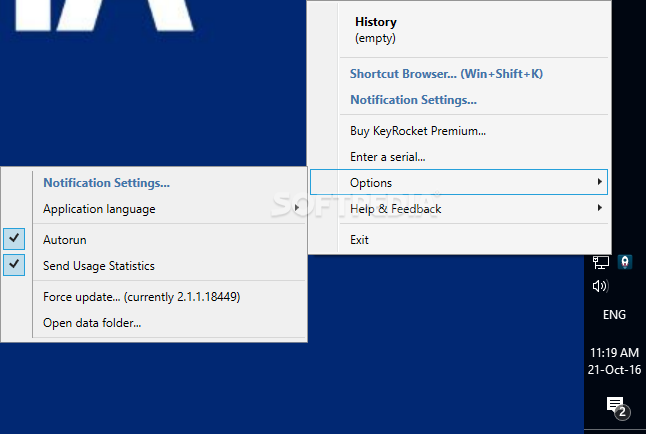Select Force update (currently 2.1.1.18449)
This screenshot has height=434, width=646.
(142, 297)
